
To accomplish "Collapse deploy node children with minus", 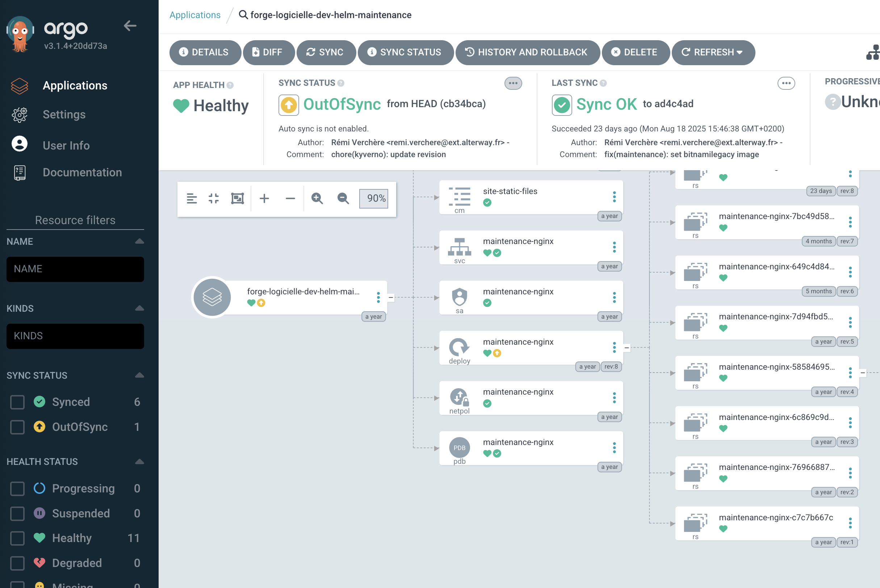I will [627, 348].
